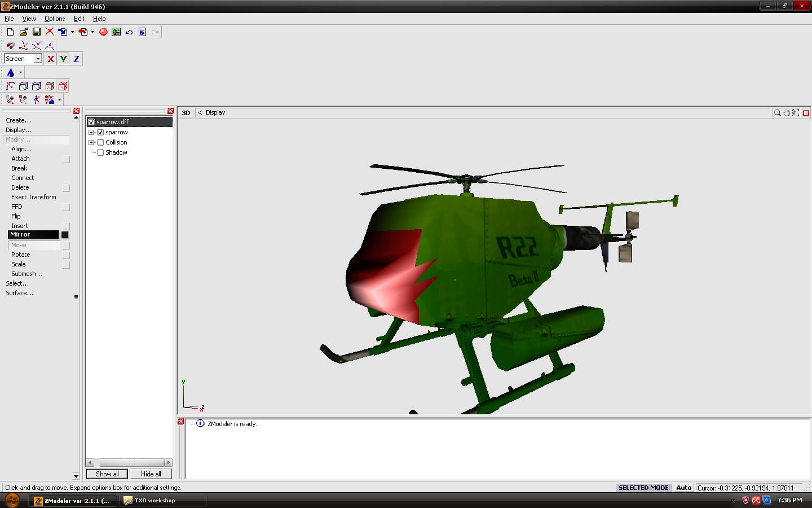Screen dimensions: 812x508
Task: Click the blue Undo arrow icon
Action: 129,32
